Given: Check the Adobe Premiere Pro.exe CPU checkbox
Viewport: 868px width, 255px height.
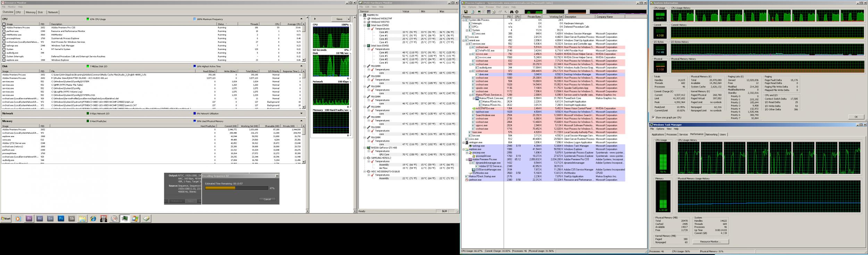Looking at the screenshot, I should point(4,28).
